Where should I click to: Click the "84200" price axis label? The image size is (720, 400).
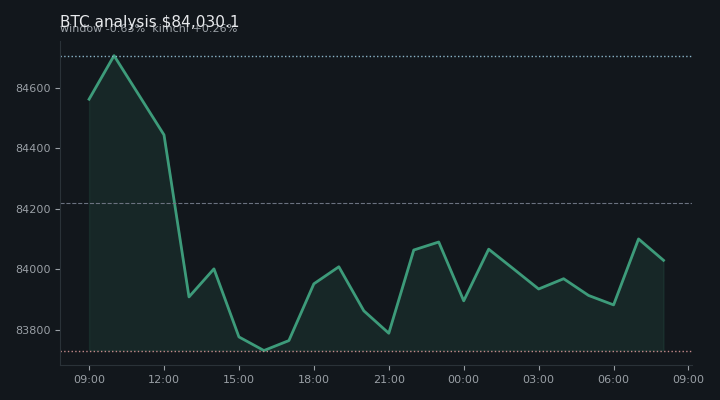33,209
